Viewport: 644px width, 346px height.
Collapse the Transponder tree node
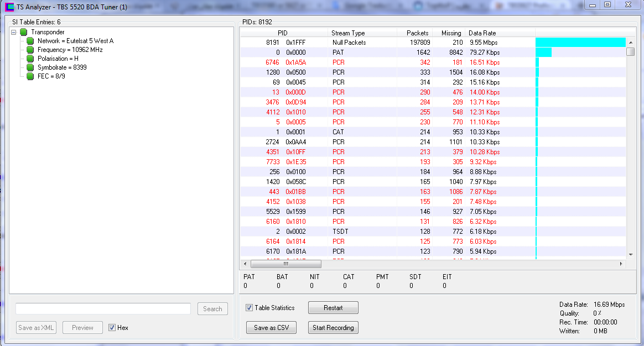pos(14,32)
